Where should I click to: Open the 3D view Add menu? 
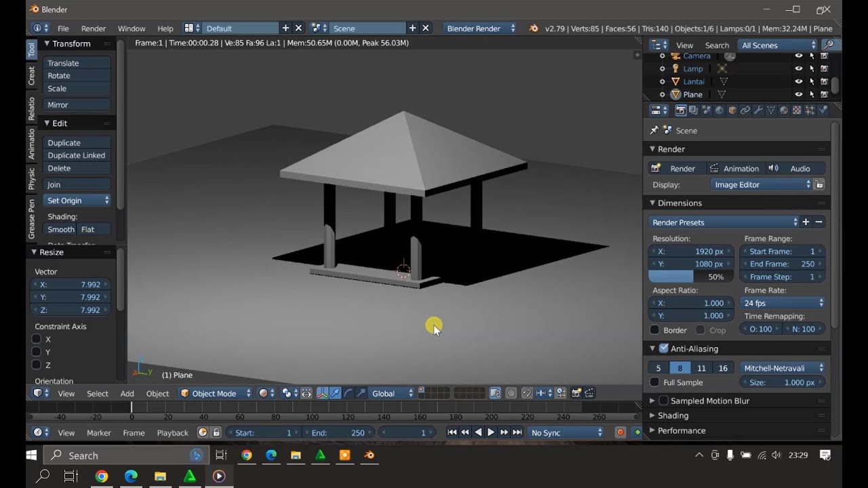pos(127,393)
